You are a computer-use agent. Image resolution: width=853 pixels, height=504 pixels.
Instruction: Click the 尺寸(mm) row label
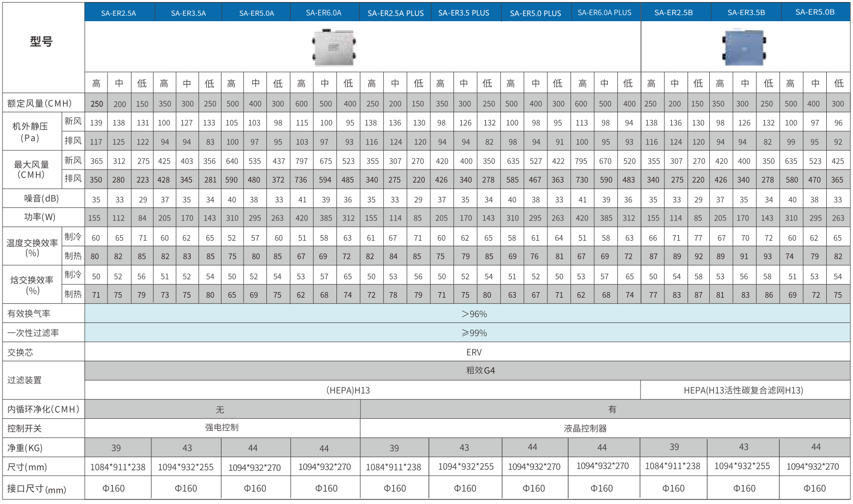point(27,467)
